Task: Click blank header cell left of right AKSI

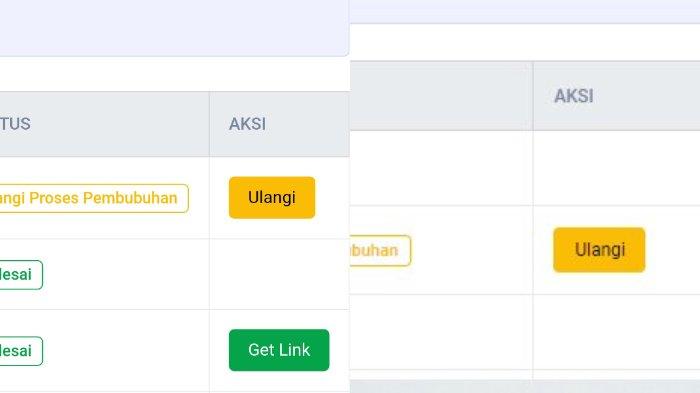Action: coord(441,96)
